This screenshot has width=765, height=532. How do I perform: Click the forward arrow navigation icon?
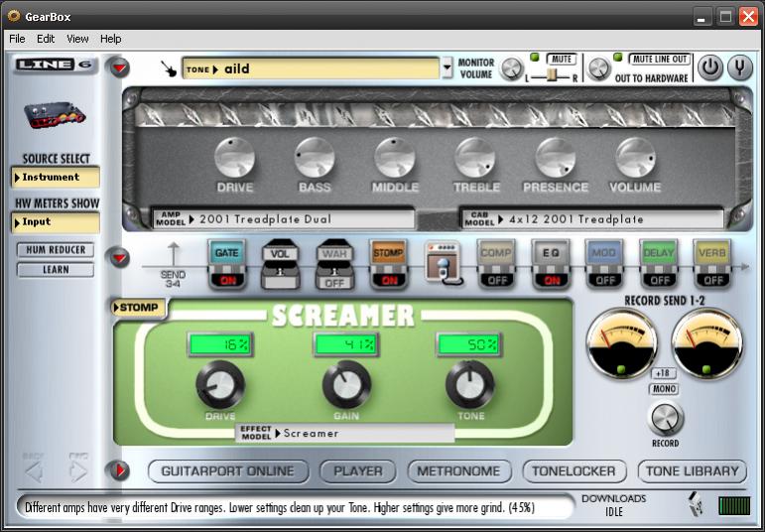click(78, 471)
